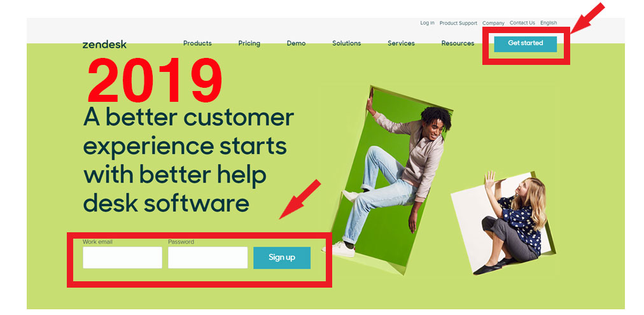Click the Get started button
The width and height of the screenshot is (644, 315).
525,44
